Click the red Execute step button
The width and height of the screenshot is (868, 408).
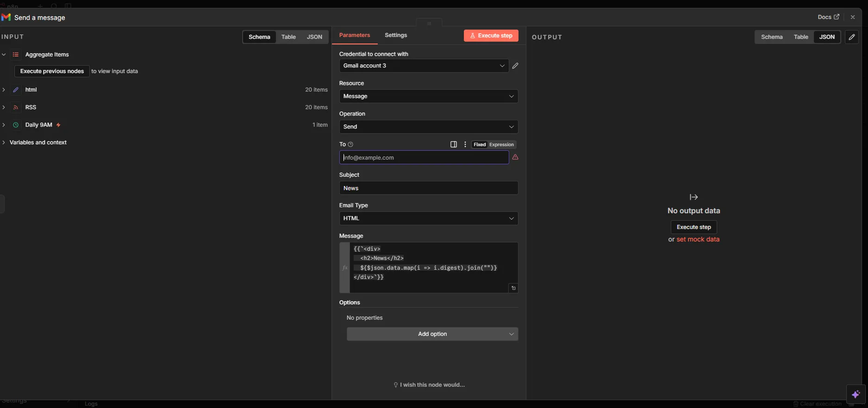tap(491, 36)
